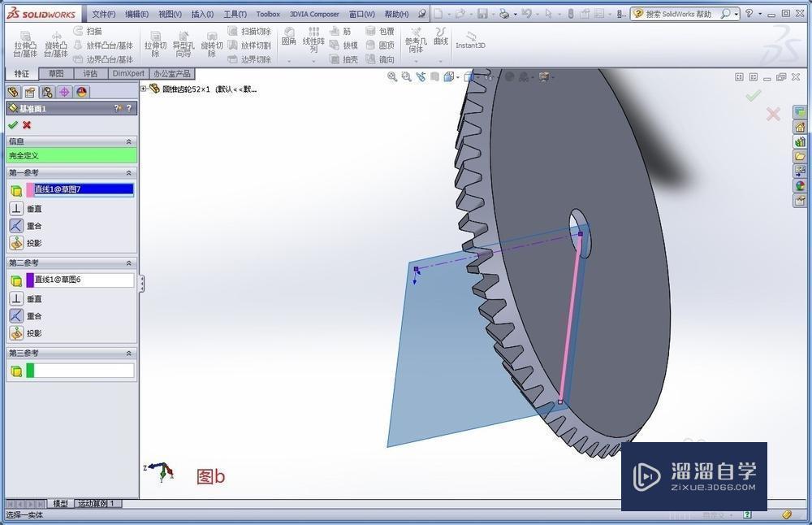Switch to the 草图 tab

tap(55, 73)
